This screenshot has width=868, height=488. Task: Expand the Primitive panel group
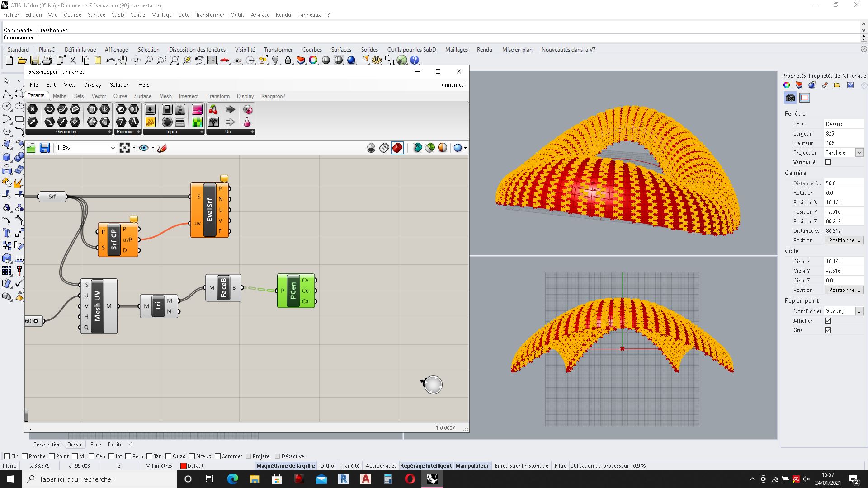[x=139, y=132]
